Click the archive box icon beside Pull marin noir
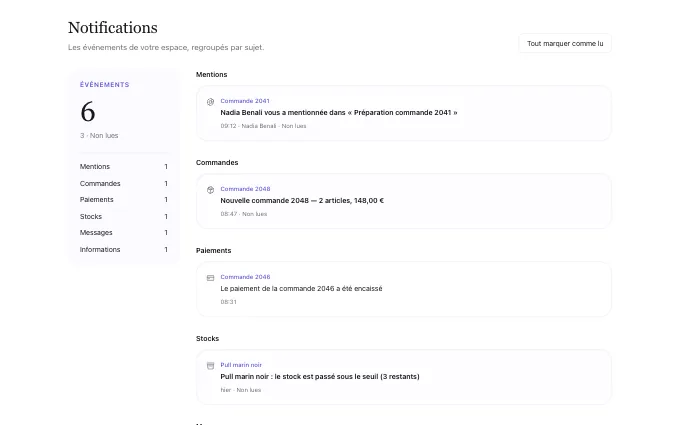The height and width of the screenshot is (425, 680). pyautogui.click(x=210, y=366)
